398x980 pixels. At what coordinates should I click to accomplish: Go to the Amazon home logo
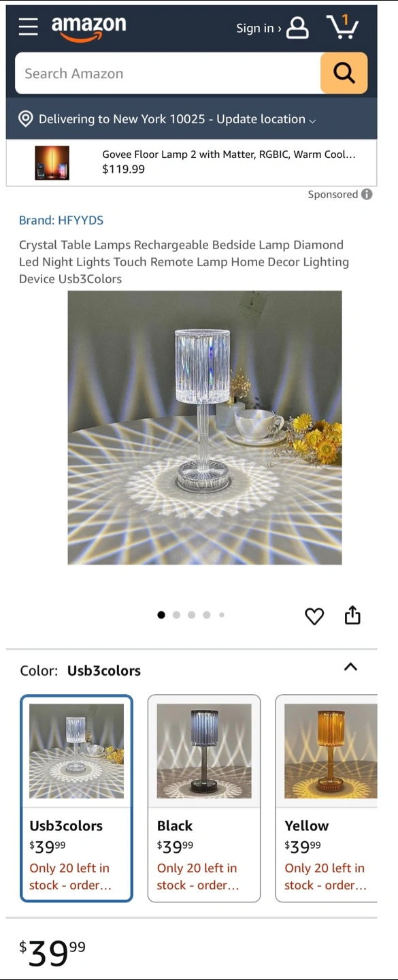point(89,28)
